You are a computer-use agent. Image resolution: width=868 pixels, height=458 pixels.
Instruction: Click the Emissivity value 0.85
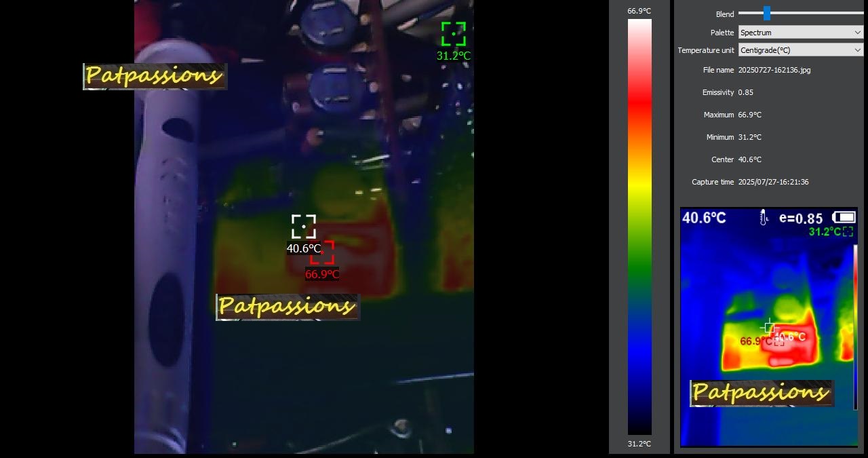(x=745, y=92)
